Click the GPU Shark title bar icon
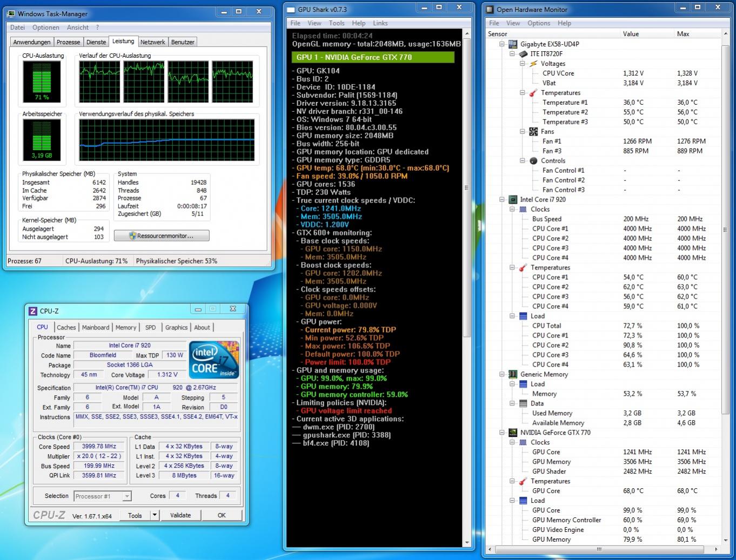 pyautogui.click(x=291, y=10)
